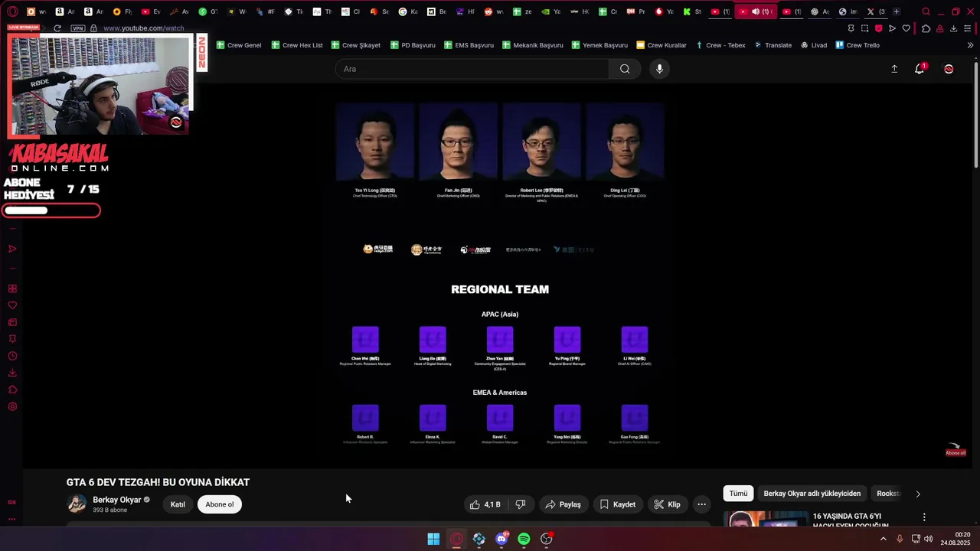Open the 16 YAŞINDA GTA 6'YI recommended video

[x=851, y=520]
